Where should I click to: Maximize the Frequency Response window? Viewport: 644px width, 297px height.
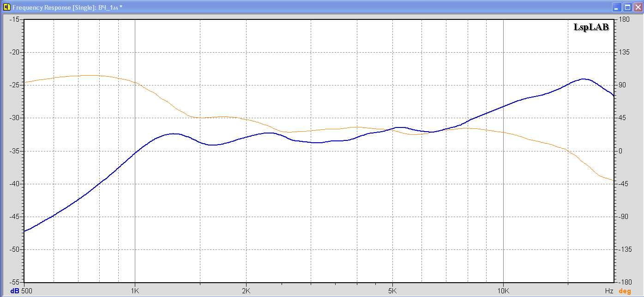pyautogui.click(x=627, y=7)
